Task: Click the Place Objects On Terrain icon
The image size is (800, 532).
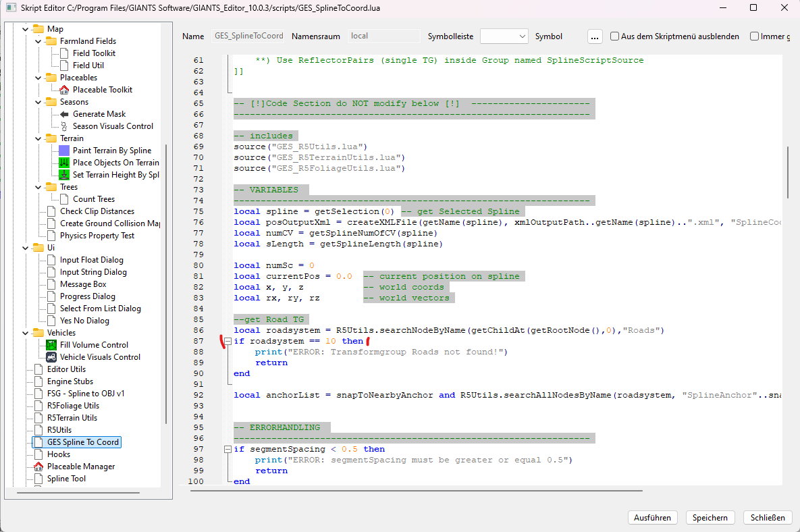Action: [64, 163]
